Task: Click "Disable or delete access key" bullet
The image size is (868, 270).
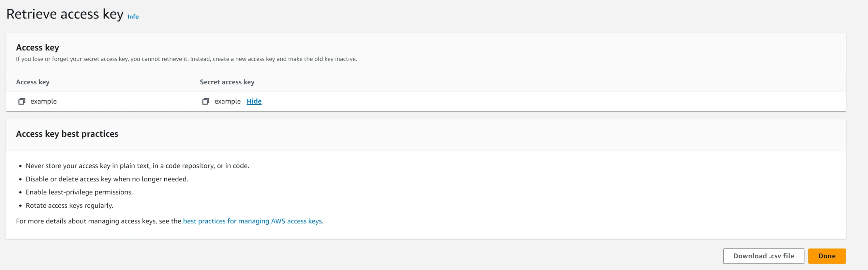Action: click(107, 179)
